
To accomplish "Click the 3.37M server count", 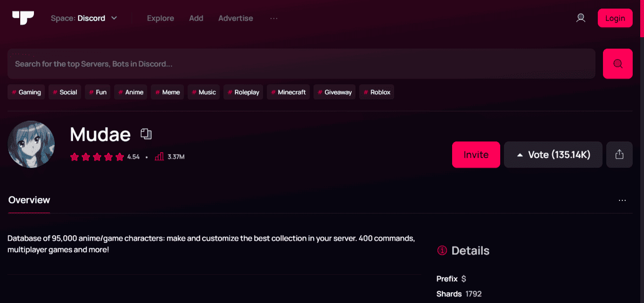I will click(176, 157).
